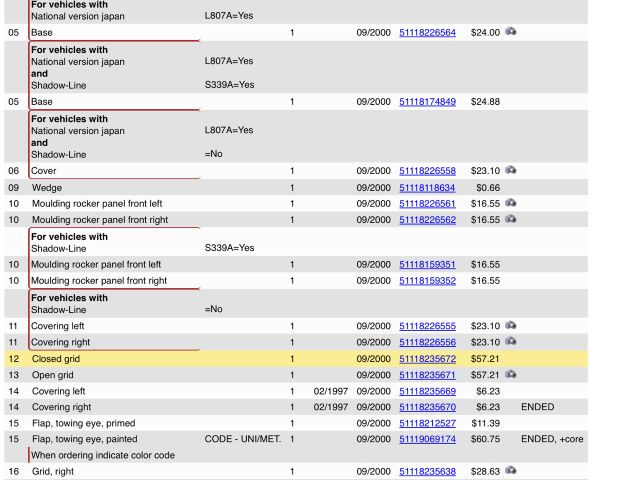The image size is (640, 480).
Task: Open painted towing eye flap link 51119069174
Action: click(x=427, y=439)
